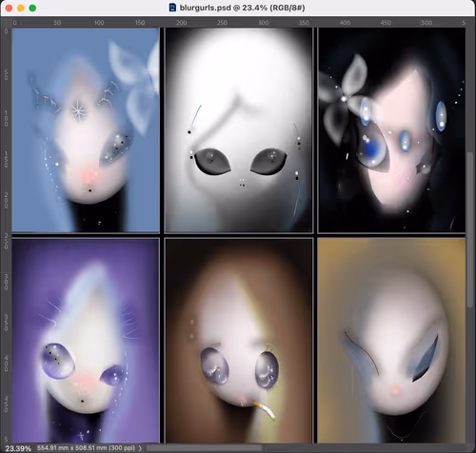
Task: Click the 23.39% zoom level field
Action: coord(18,448)
